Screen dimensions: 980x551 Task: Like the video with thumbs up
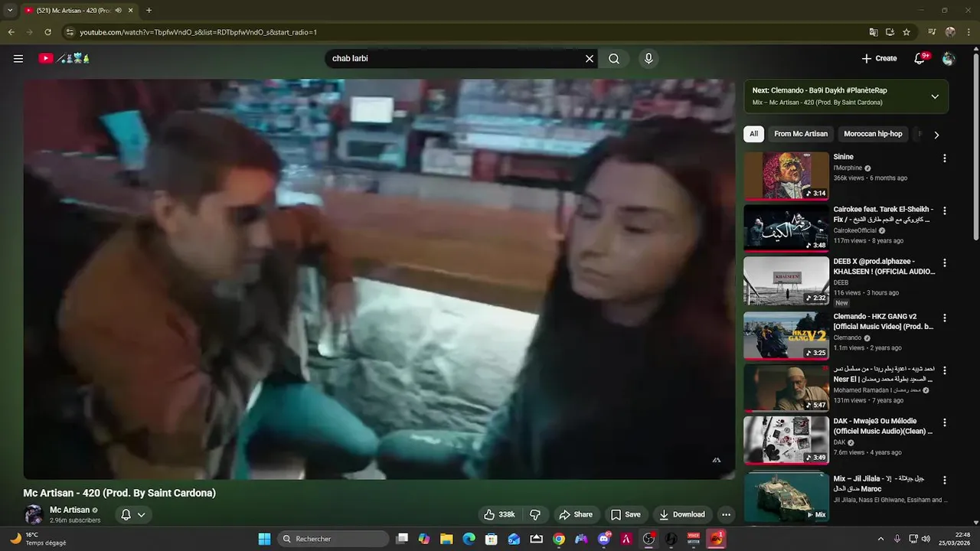498,514
